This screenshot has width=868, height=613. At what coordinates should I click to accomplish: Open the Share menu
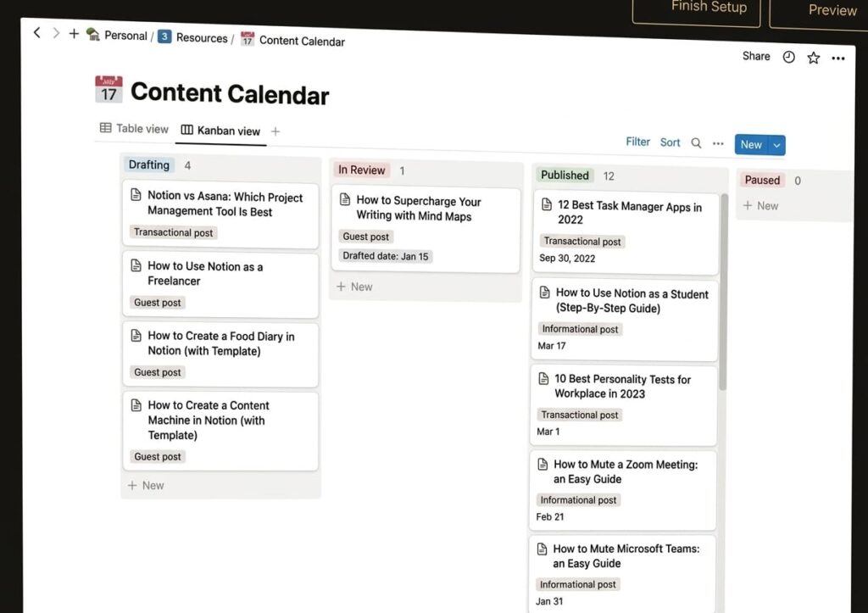coord(756,56)
